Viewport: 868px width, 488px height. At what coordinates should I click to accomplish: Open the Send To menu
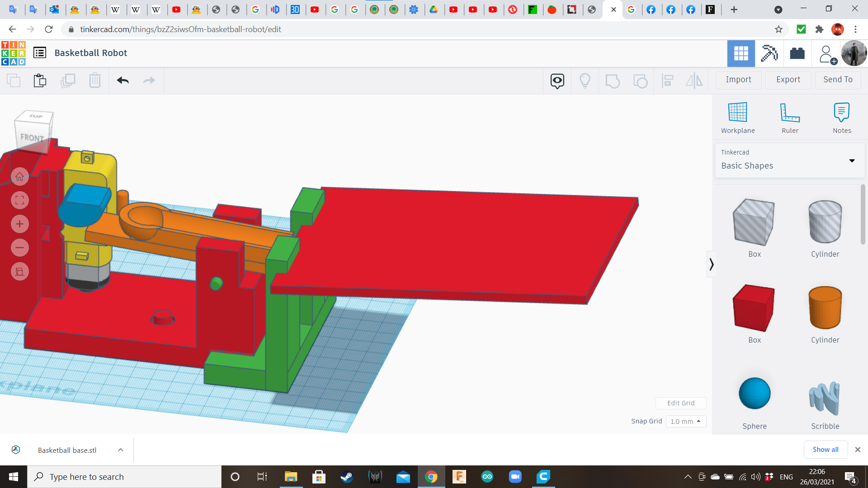pos(838,80)
